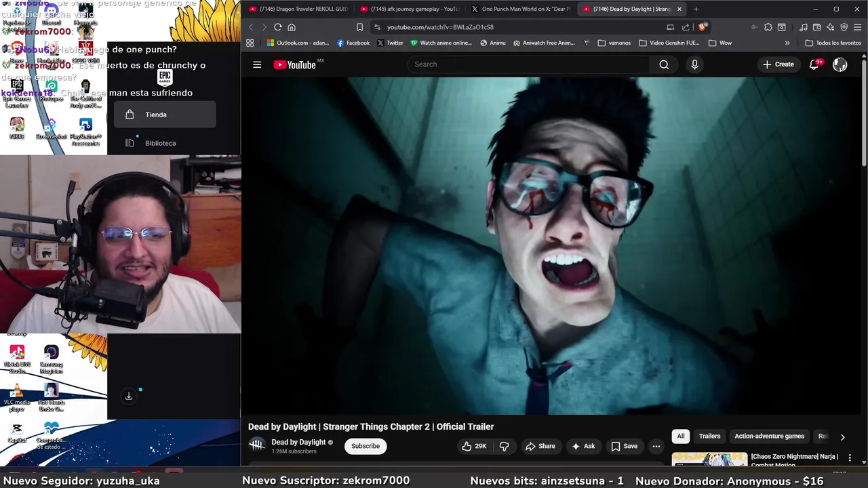
Task: Open the Brave Wallet icon
Action: (817, 27)
